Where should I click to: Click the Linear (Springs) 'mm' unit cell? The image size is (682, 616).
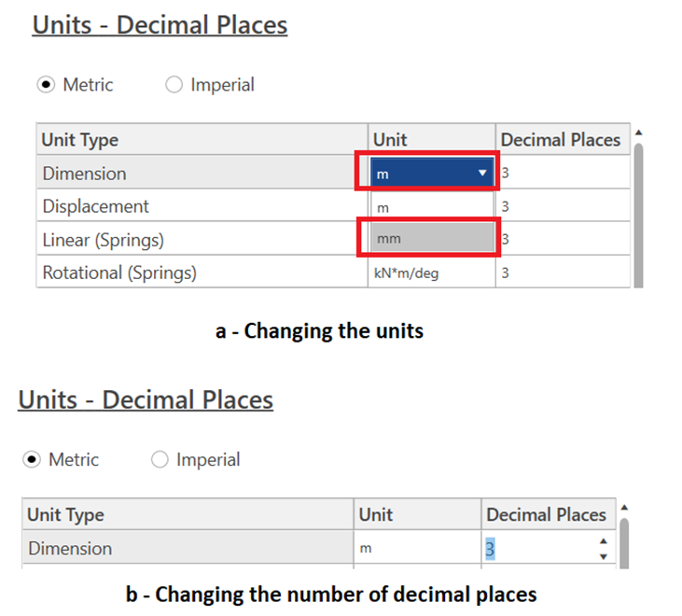[x=431, y=239]
